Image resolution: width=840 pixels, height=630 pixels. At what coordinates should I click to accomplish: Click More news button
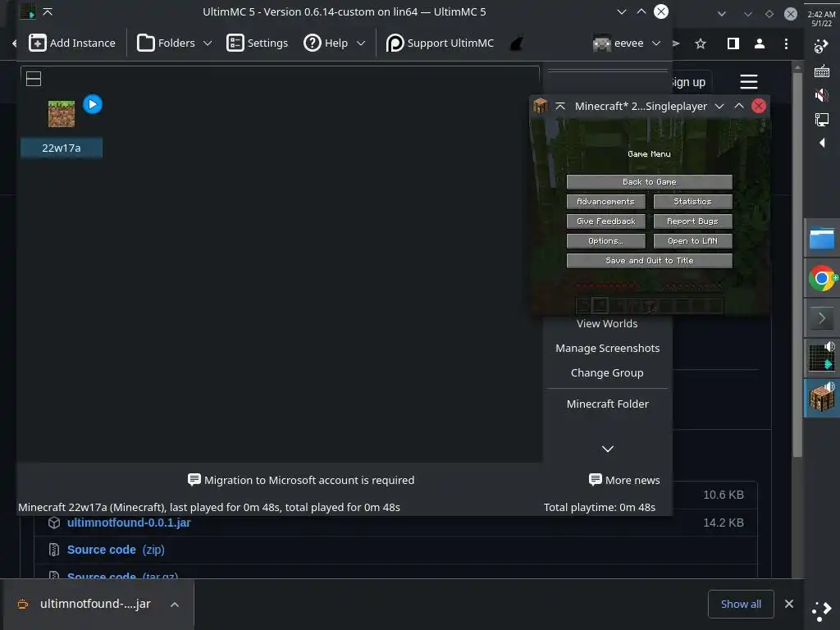624,480
